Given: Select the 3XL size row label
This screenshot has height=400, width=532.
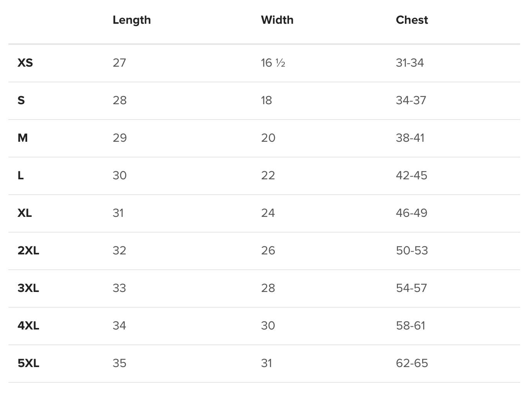Looking at the screenshot, I should pyautogui.click(x=28, y=288).
